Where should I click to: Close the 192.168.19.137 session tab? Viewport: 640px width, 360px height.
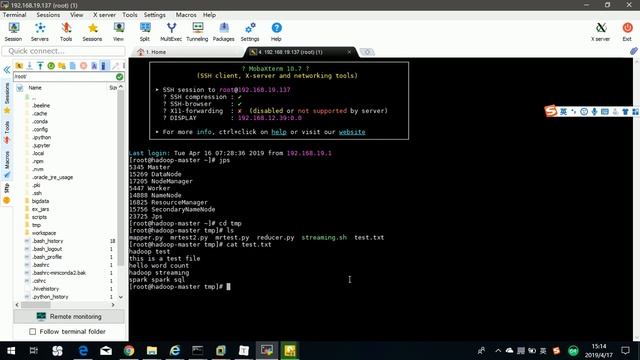pos(349,52)
